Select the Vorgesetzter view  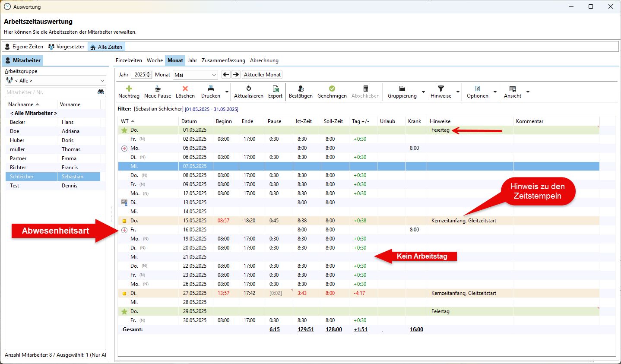tap(66, 47)
